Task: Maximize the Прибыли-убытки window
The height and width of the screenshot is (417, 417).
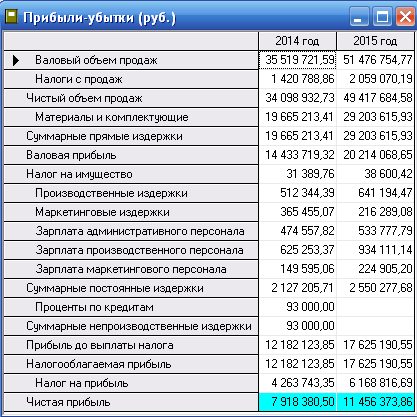Action: [x=382, y=16]
